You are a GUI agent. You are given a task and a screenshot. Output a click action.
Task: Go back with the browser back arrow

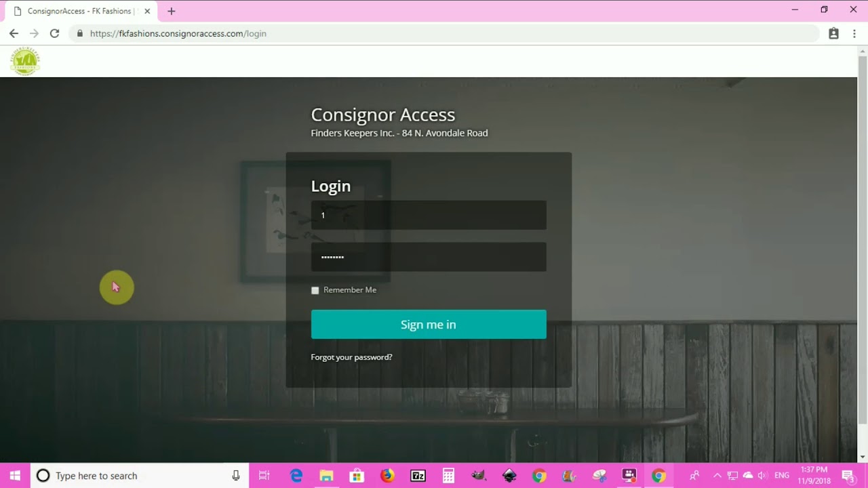[14, 33]
